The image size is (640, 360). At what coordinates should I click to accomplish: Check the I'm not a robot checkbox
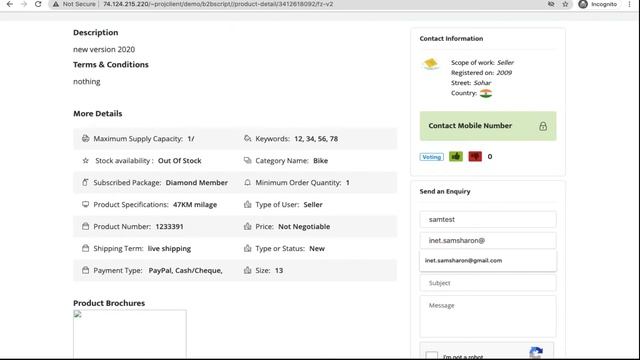[431, 355]
